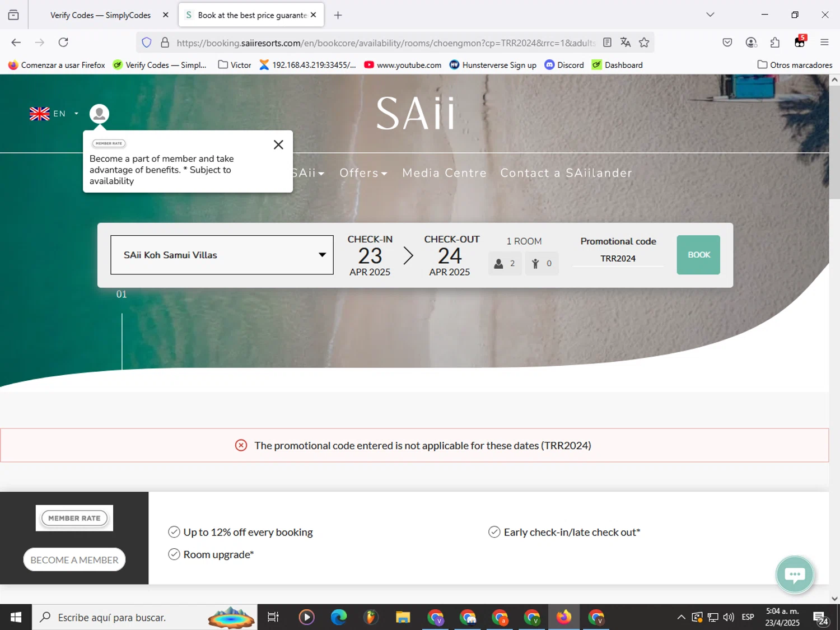Screen dimensions: 840x630
Task: Reload the page with refresh icon
Action: pos(63,43)
